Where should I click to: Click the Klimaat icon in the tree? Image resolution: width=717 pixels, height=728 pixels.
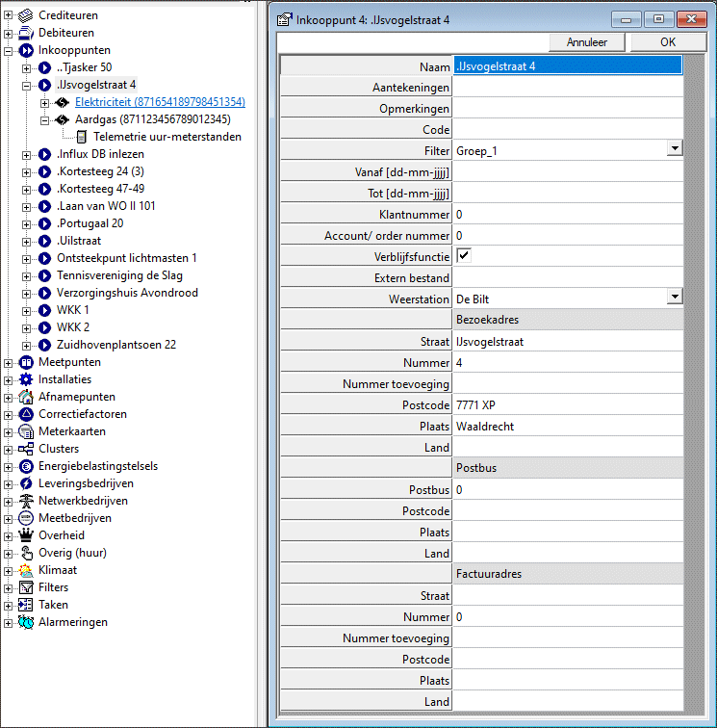(26, 570)
